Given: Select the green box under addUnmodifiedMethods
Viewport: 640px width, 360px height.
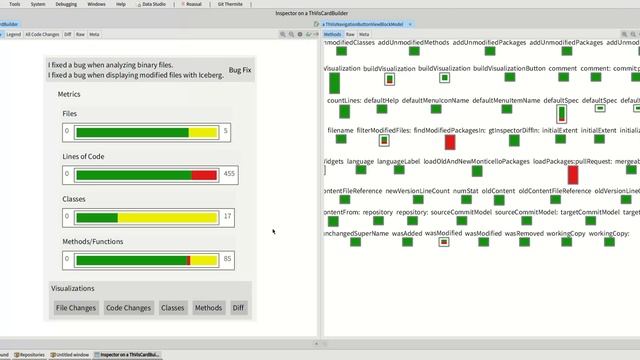Looking at the screenshot, I should pos(414,51).
